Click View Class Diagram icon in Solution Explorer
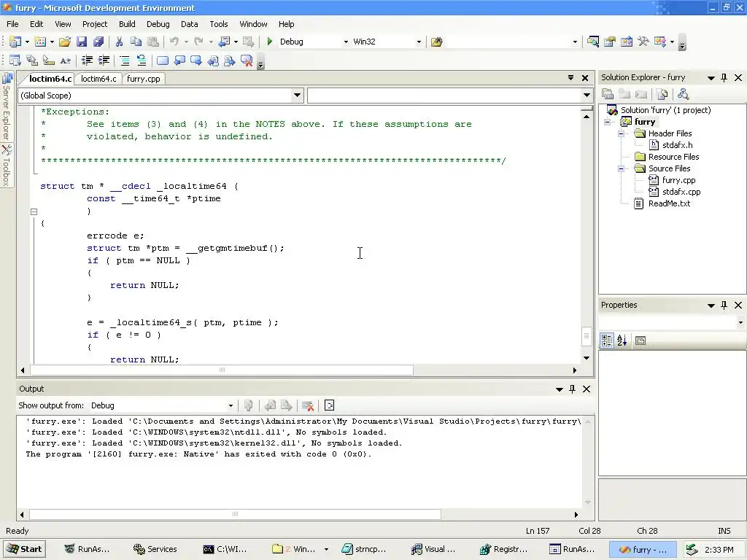 click(x=683, y=94)
